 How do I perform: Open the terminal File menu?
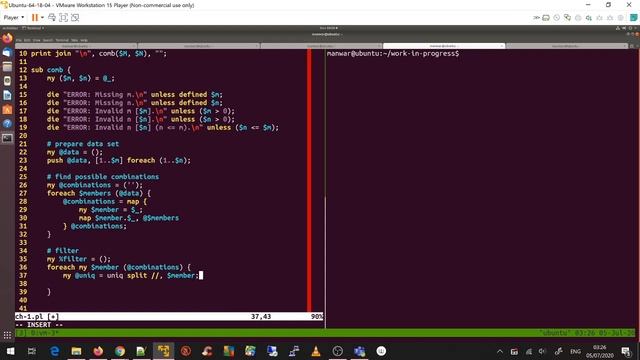click(19, 40)
